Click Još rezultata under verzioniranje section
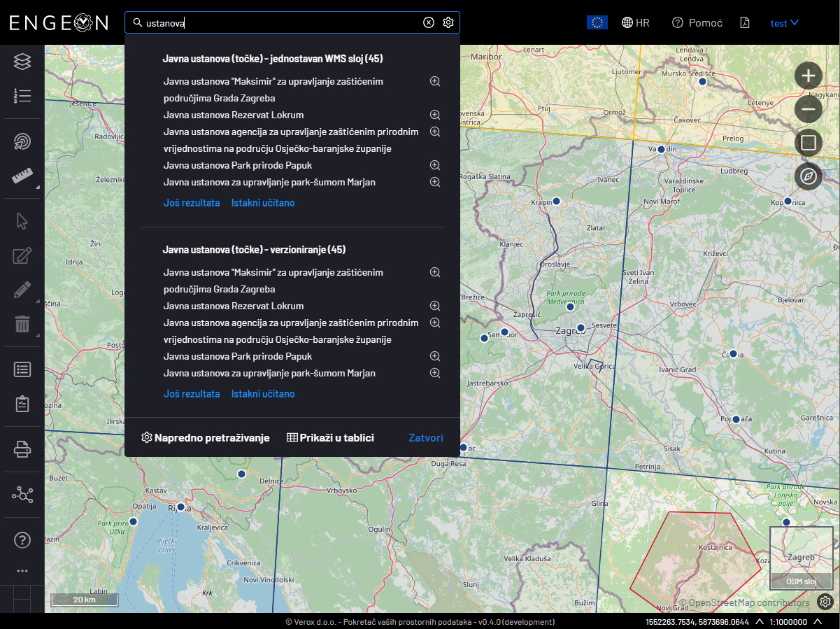This screenshot has width=840, height=629. (192, 394)
